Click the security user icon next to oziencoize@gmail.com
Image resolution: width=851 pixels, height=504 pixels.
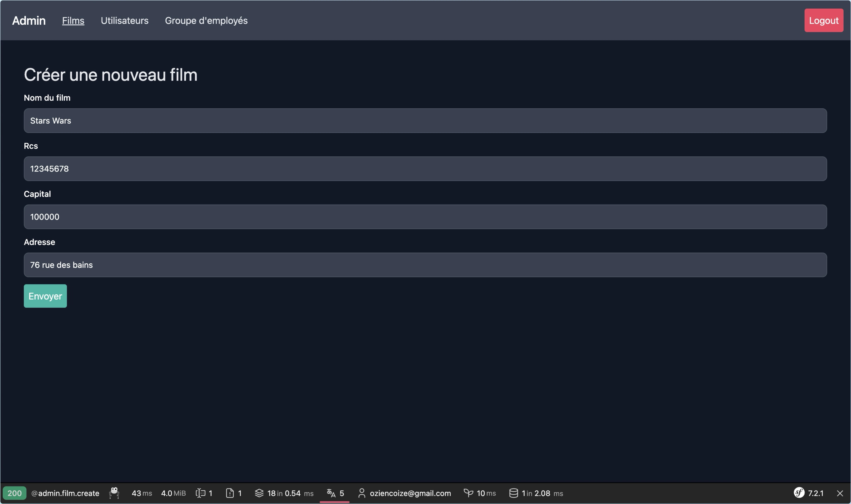point(362,493)
